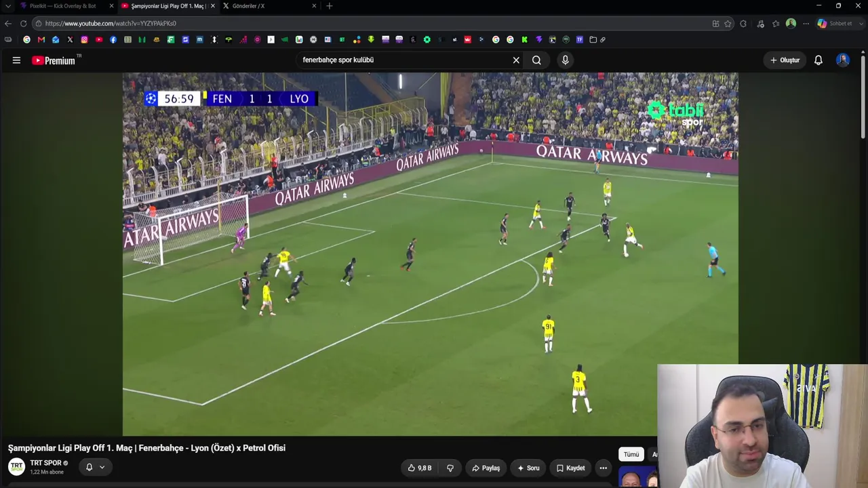Open the YouTube guide hamburger menu
The width and height of the screenshot is (868, 488).
click(16, 60)
